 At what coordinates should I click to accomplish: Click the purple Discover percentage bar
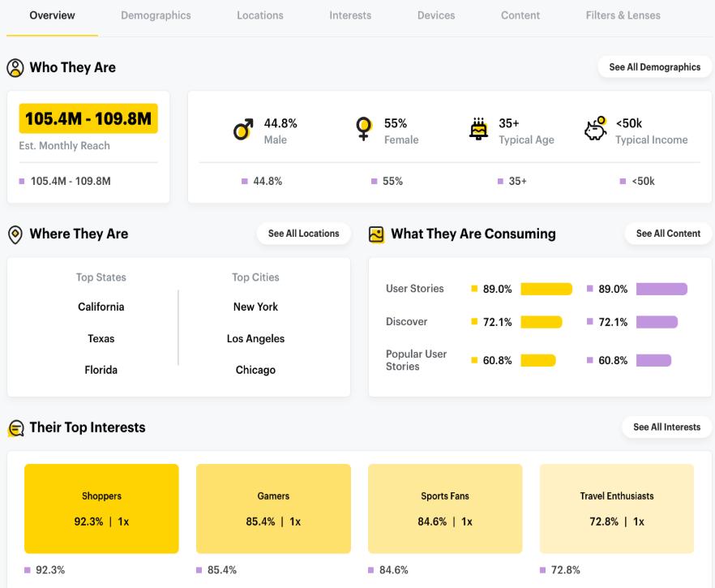pyautogui.click(x=657, y=323)
